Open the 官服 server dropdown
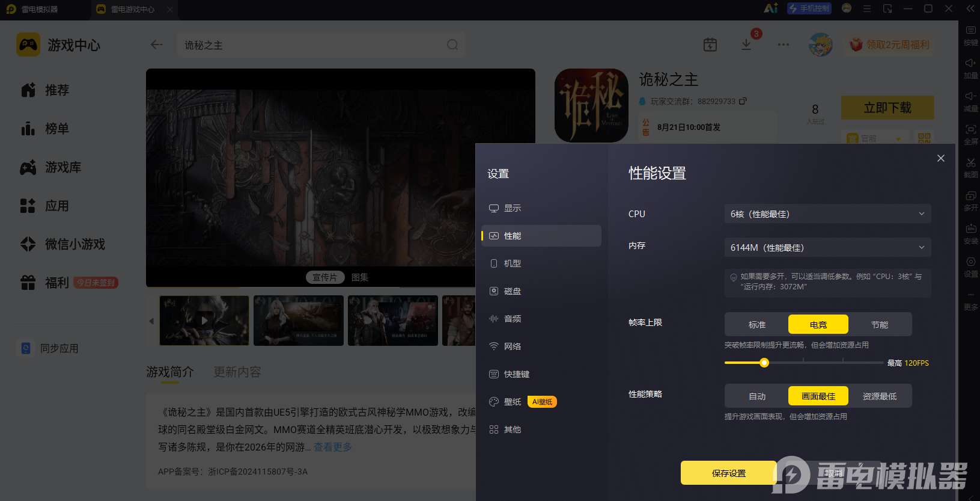Viewport: 980px width, 501px height. [874, 138]
